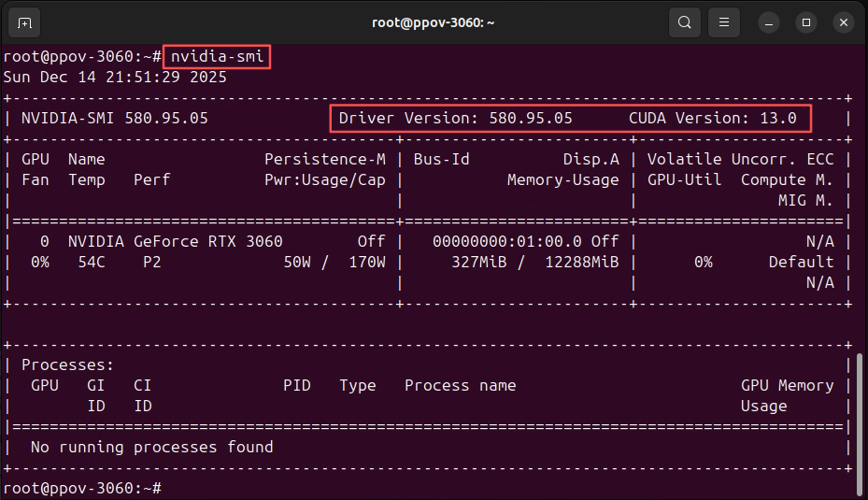The width and height of the screenshot is (868, 500).
Task: Click the NVIDIA-SMI 580.95.05 text
Action: [x=115, y=118]
